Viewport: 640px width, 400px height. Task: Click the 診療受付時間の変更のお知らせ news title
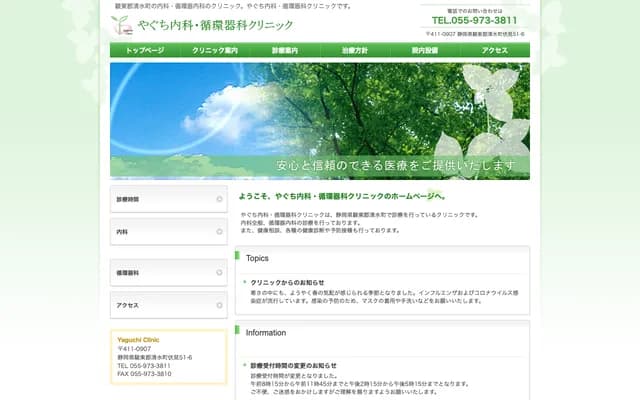tap(293, 366)
